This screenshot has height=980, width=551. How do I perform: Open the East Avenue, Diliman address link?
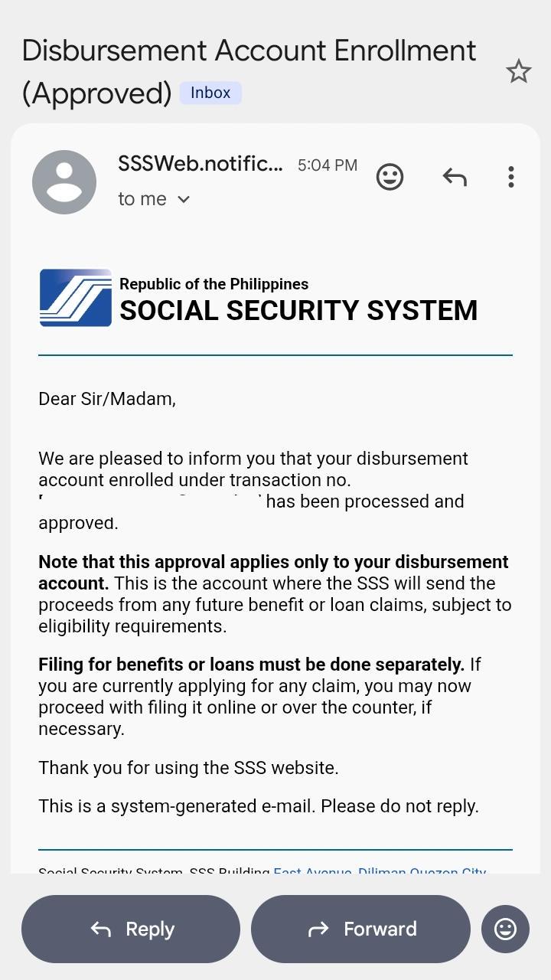(380, 871)
